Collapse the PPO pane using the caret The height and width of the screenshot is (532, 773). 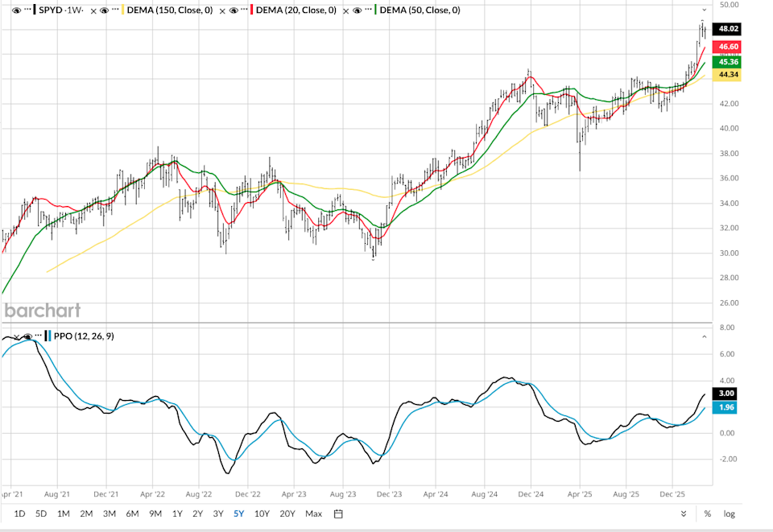pos(705,336)
